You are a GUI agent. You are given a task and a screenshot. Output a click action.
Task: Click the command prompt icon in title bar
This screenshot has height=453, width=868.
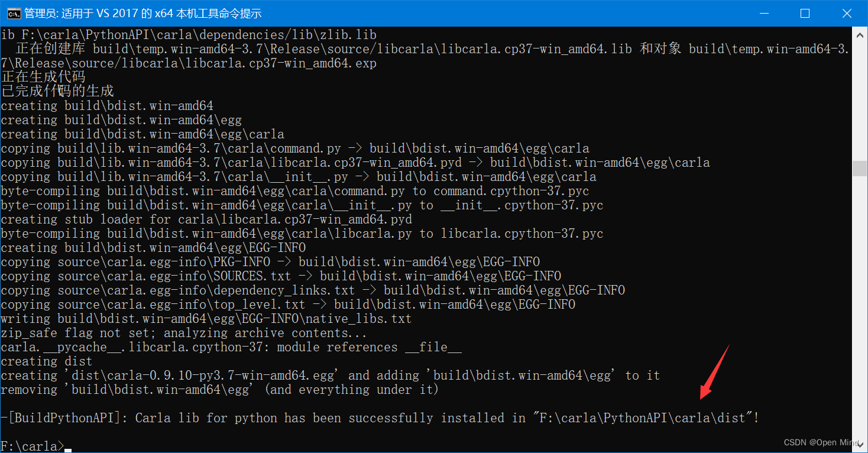[x=12, y=12]
